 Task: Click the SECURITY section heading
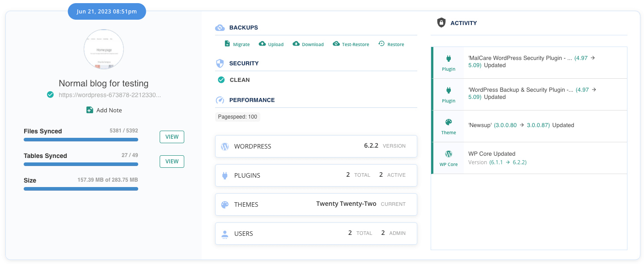(x=244, y=64)
